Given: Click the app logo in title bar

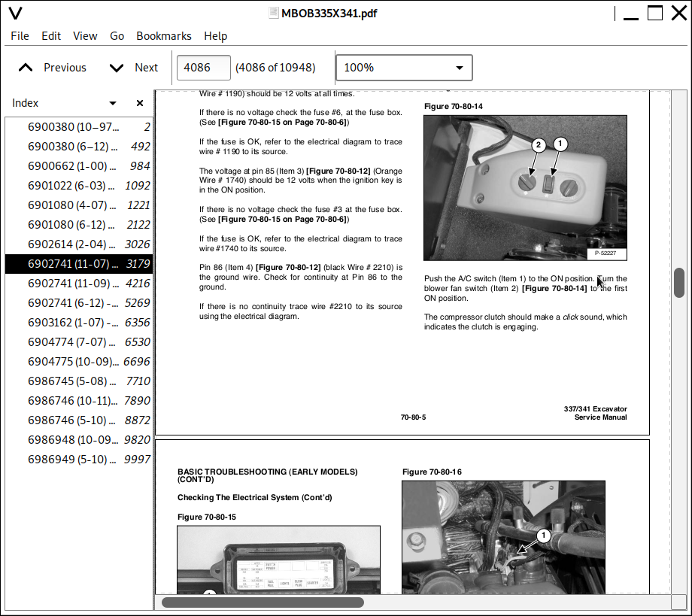Looking at the screenshot, I should pos(14,14).
